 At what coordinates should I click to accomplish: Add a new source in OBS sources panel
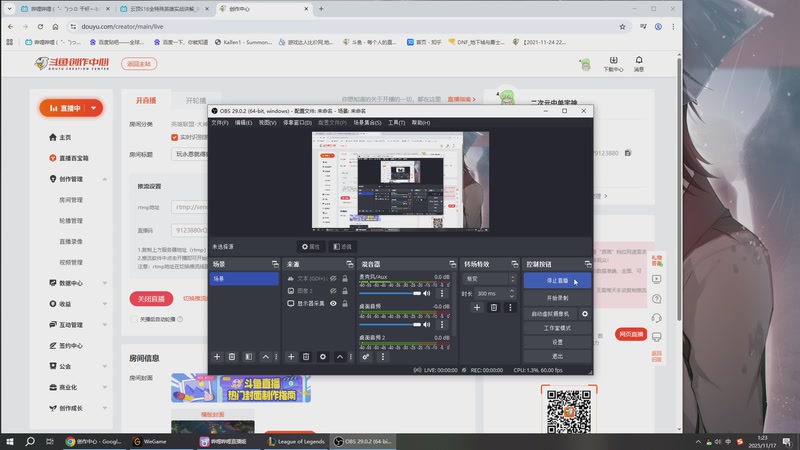(x=291, y=357)
